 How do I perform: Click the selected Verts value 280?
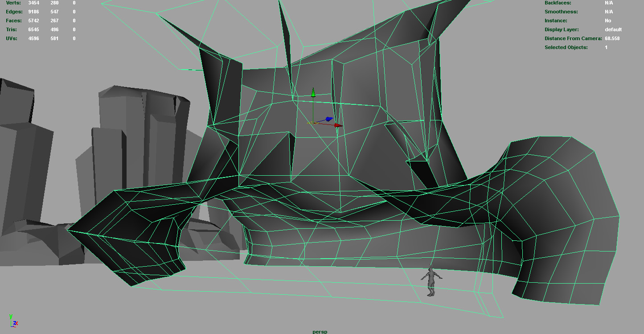54,3
